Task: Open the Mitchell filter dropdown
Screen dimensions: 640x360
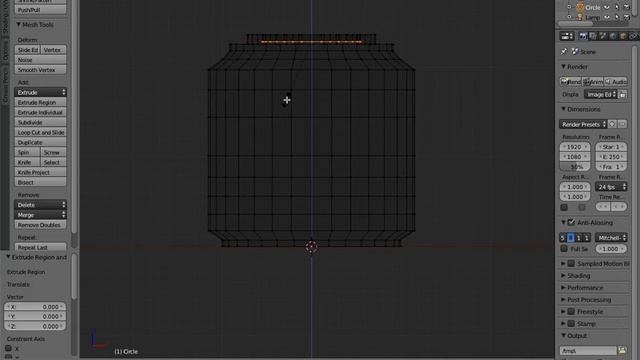Action: tap(611, 238)
